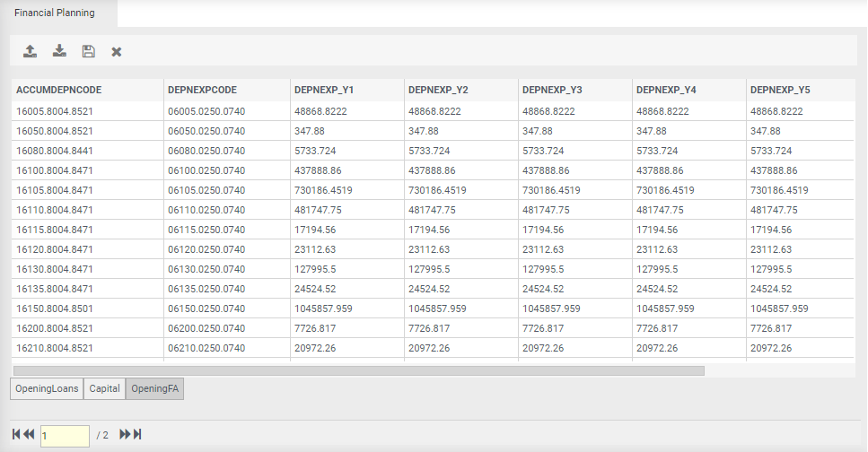The height and width of the screenshot is (452, 868).
Task: Advance to the next page
Action: pos(125,435)
